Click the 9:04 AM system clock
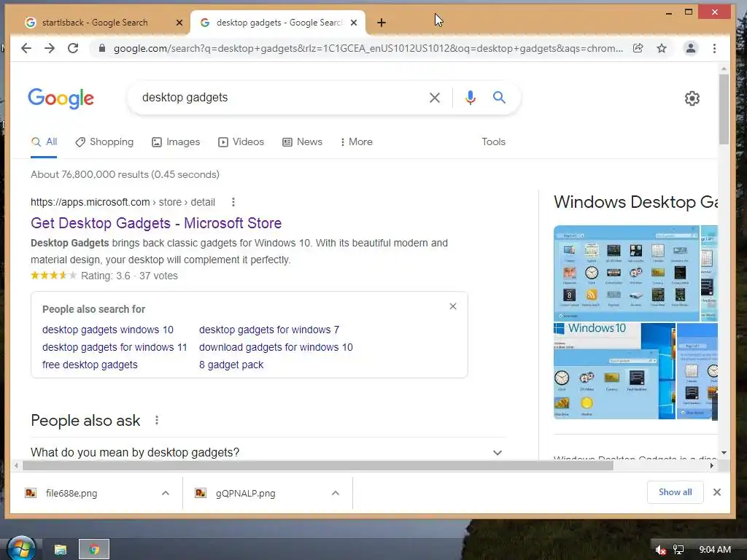 coord(715,550)
